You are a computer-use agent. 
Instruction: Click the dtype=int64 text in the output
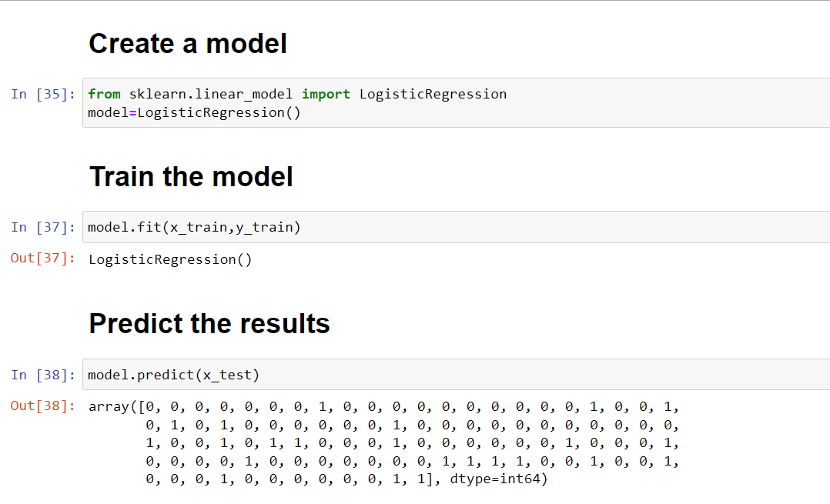pyautogui.click(x=494, y=479)
